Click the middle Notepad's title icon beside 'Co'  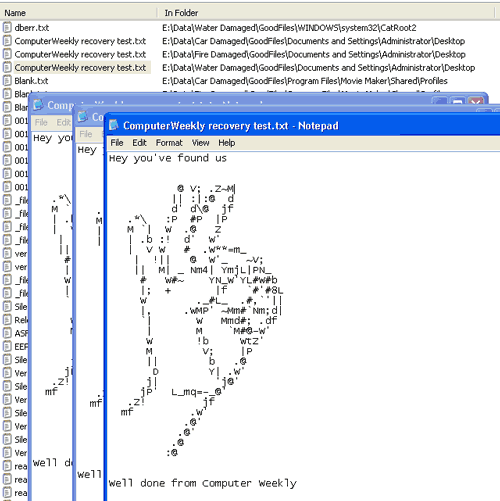[x=83, y=116]
